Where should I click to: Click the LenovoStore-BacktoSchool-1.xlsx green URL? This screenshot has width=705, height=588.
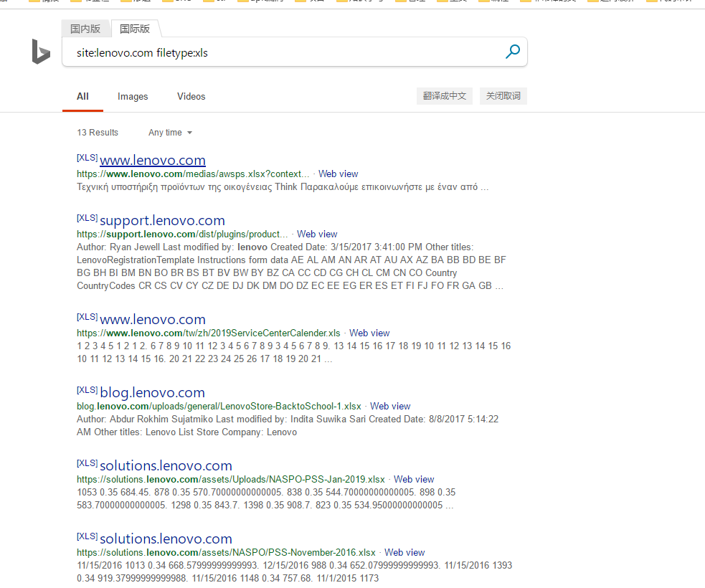click(x=219, y=407)
